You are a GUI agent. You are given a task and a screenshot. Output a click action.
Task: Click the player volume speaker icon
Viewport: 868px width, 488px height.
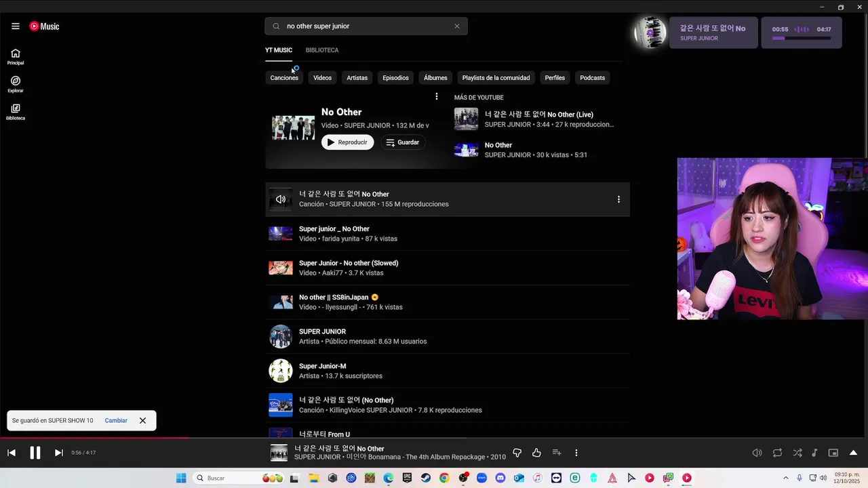click(757, 453)
